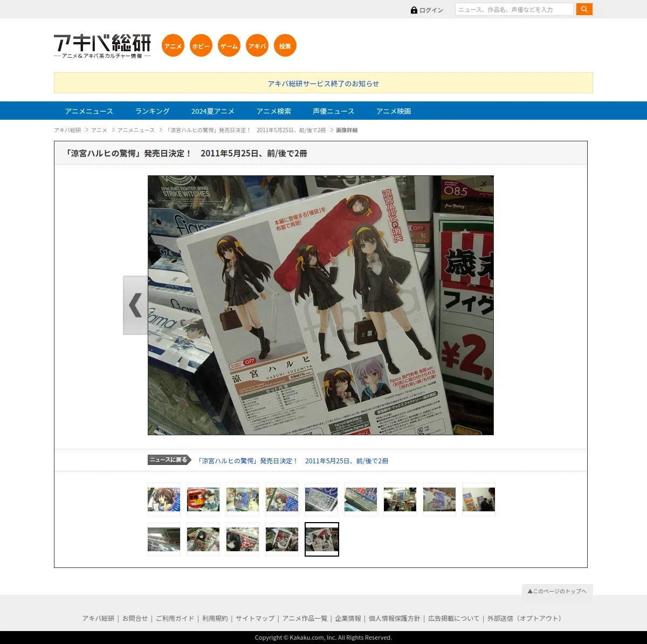The width and height of the screenshot is (647, 644).
Task: Open third thumbnail in the first row
Action: (x=243, y=499)
